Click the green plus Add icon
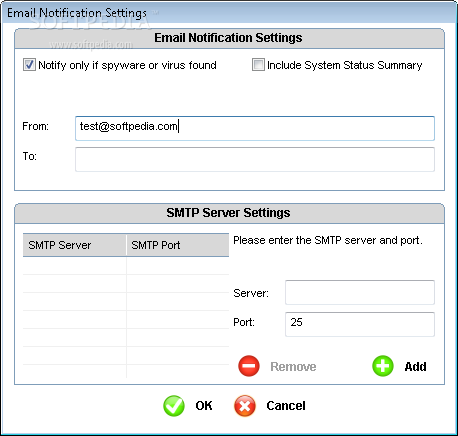The image size is (458, 436). coord(383,366)
